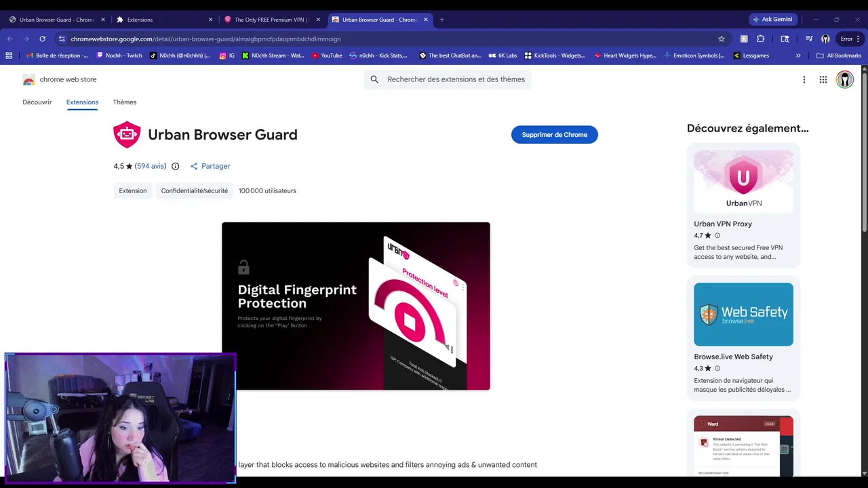View site information icon in address bar
The image size is (868, 488).
(x=62, y=39)
